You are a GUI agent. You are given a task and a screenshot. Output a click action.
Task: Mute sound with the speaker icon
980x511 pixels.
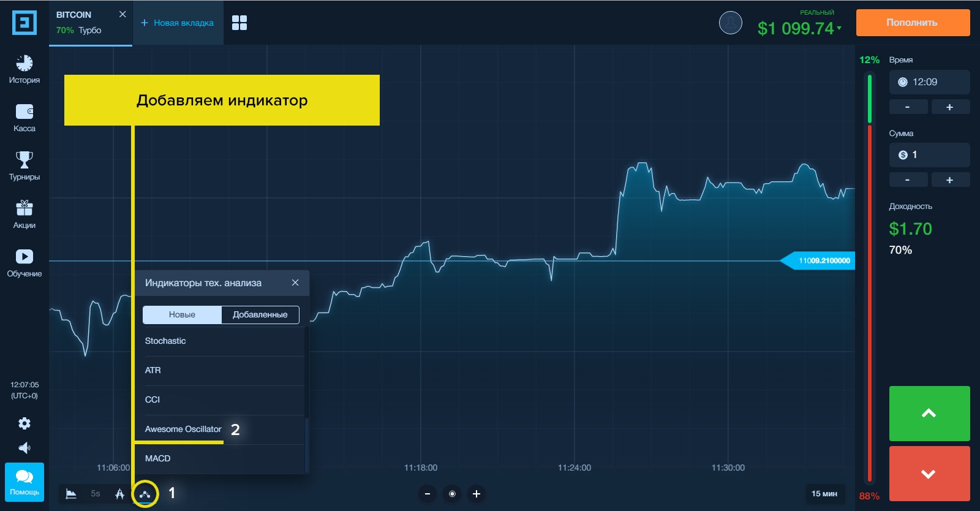coord(24,448)
